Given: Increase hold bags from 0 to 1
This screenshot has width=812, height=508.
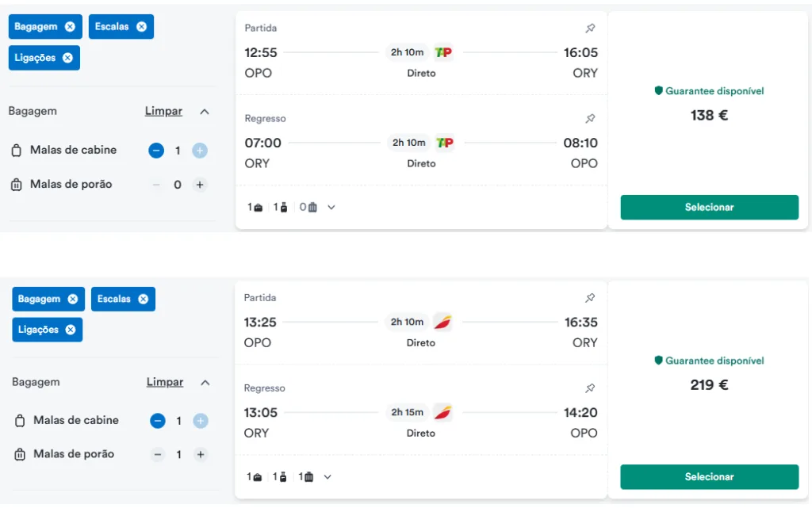Looking at the screenshot, I should coord(200,185).
